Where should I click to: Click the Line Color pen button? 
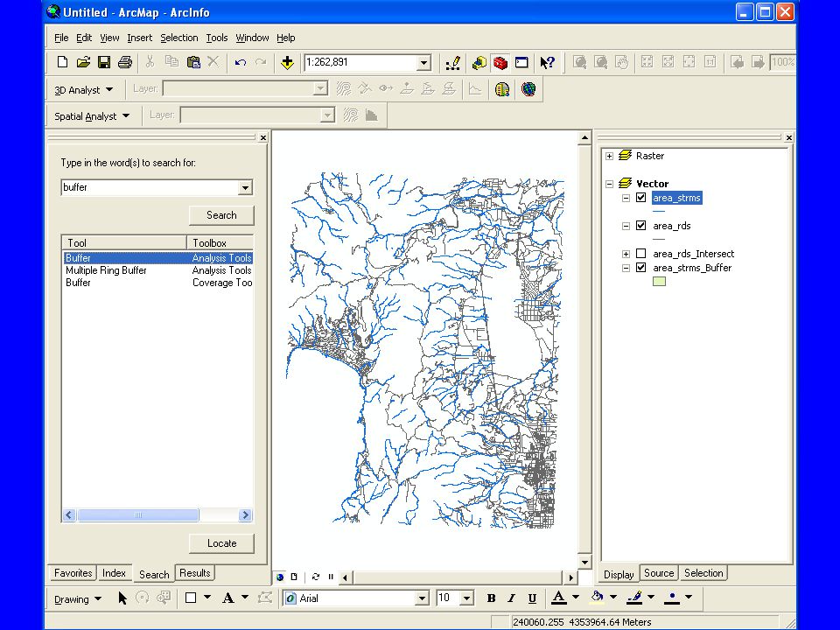tap(635, 598)
